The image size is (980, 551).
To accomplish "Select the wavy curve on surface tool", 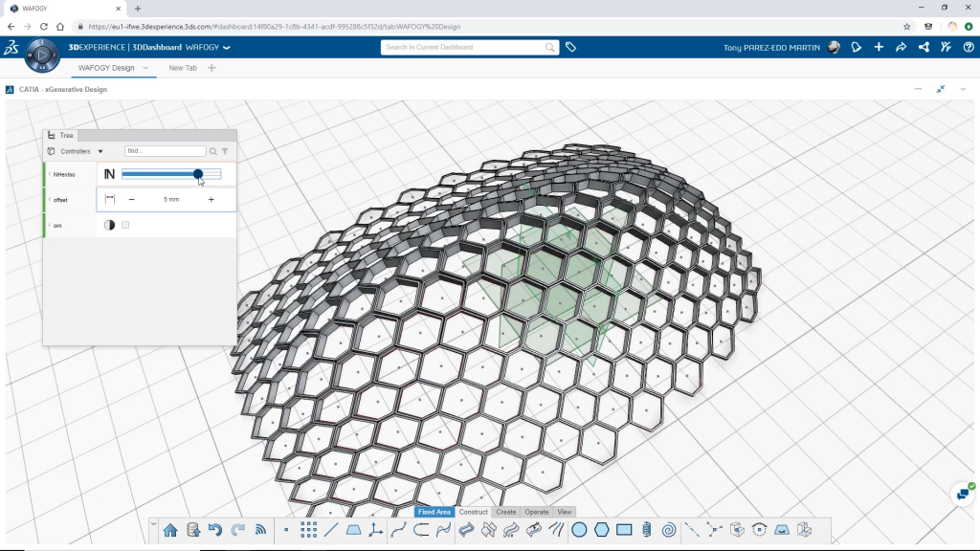I will (x=443, y=530).
